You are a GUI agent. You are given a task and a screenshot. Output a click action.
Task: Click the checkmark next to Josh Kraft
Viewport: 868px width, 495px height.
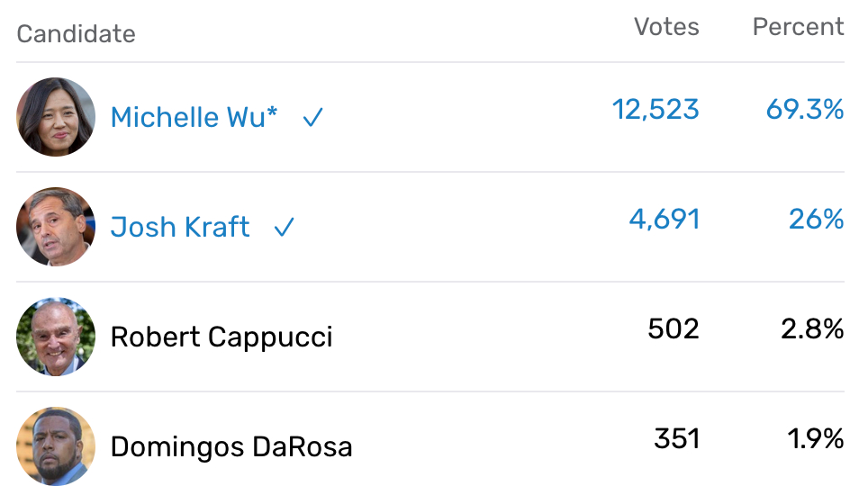[284, 228]
